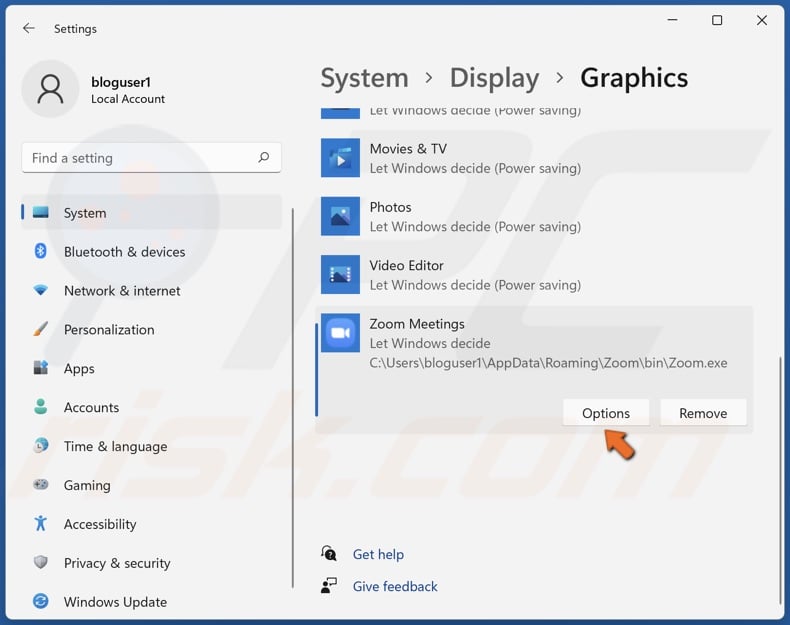Image resolution: width=790 pixels, height=625 pixels.
Task: Click the Find a setting search box
Action: click(x=152, y=158)
